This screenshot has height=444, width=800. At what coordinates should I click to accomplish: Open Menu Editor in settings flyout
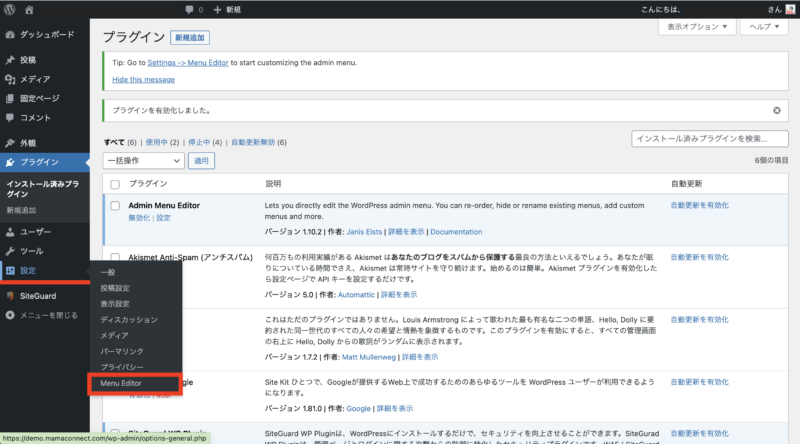point(121,383)
